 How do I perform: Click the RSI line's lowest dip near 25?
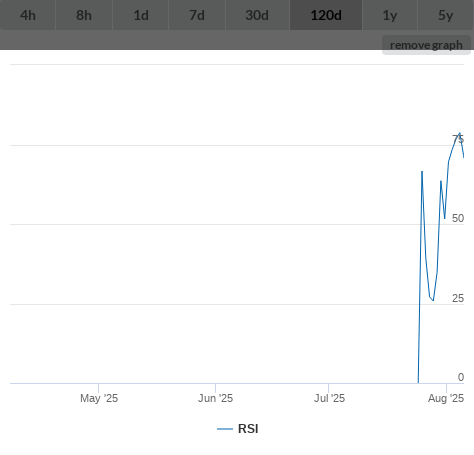433,300
